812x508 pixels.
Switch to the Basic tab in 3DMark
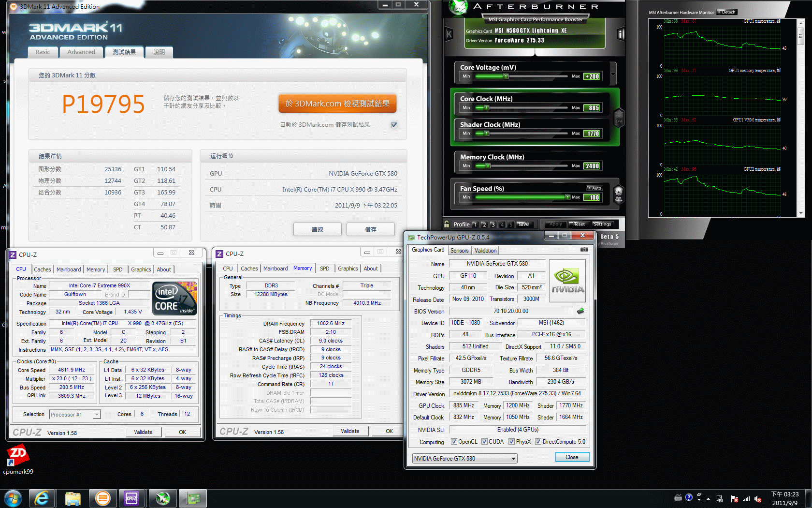(43, 52)
